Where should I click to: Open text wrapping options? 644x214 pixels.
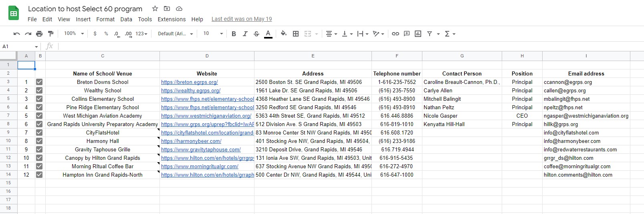point(363,34)
